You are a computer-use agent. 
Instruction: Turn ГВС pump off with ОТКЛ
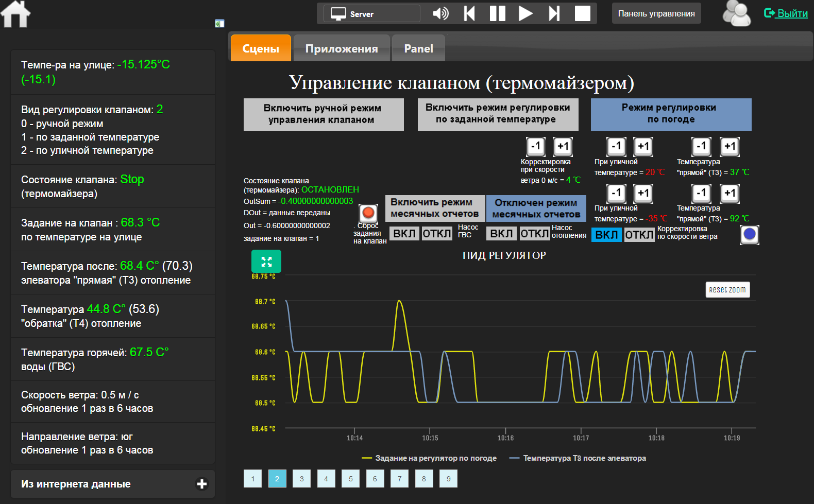click(x=437, y=234)
